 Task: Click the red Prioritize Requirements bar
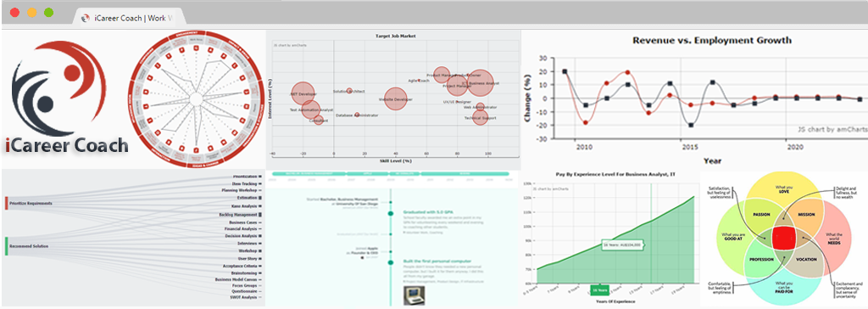[6, 203]
